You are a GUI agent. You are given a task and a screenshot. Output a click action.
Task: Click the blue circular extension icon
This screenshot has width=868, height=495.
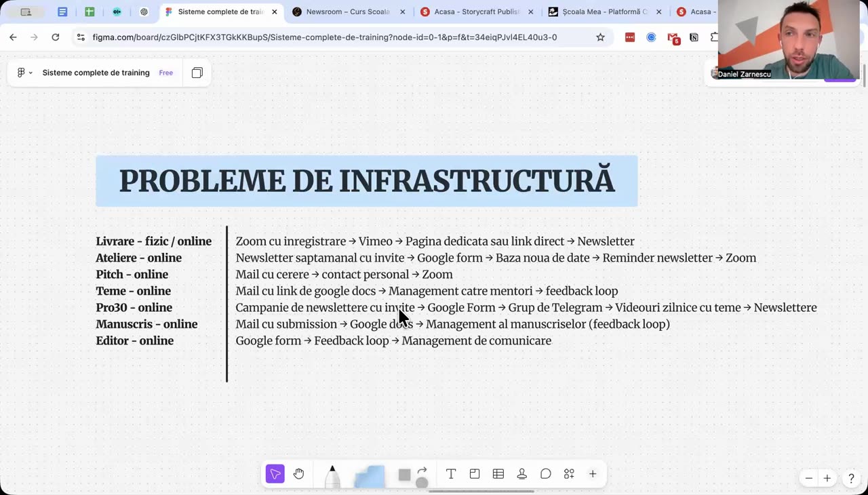point(651,37)
